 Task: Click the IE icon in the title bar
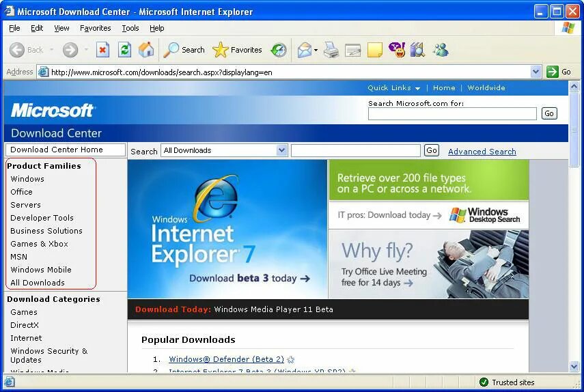(x=10, y=12)
